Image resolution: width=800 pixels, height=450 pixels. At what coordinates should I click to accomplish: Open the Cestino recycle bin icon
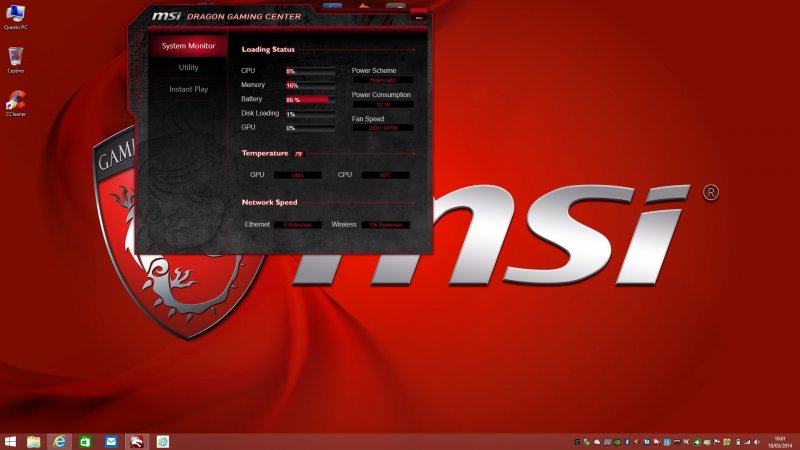[x=15, y=60]
